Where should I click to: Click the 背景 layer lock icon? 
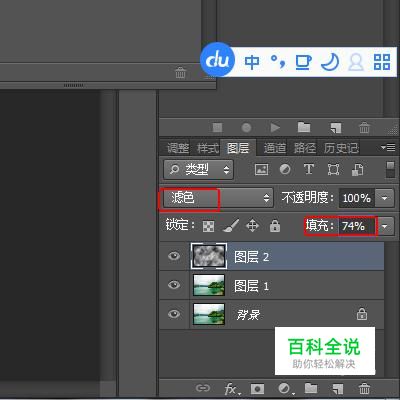(362, 314)
